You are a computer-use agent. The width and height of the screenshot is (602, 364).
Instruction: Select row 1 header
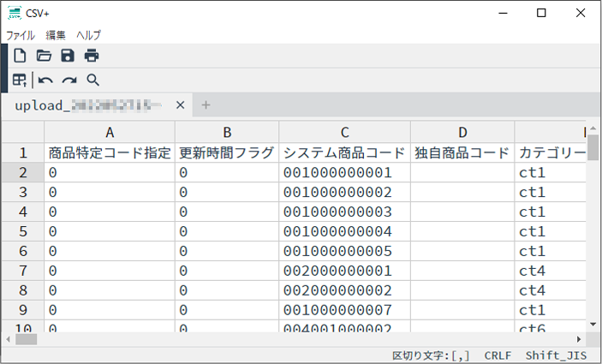pyautogui.click(x=22, y=152)
